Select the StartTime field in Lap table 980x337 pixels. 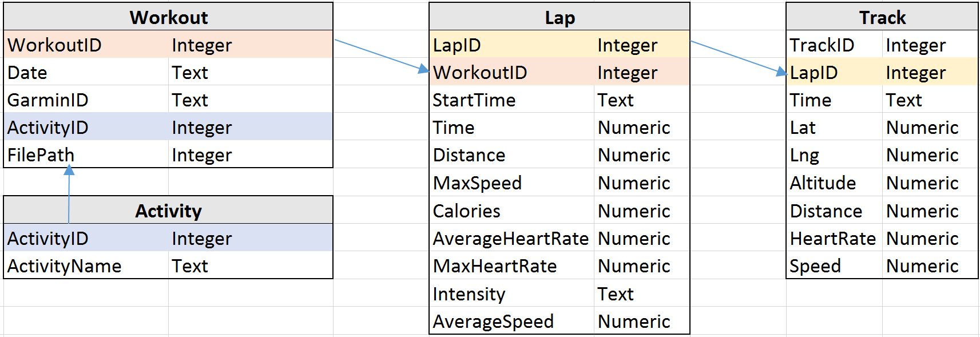[x=512, y=100]
